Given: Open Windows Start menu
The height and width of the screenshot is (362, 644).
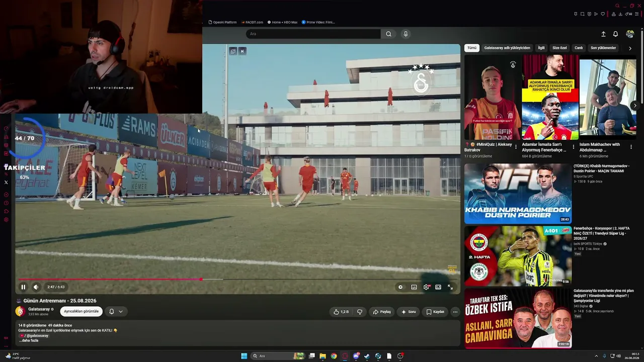Looking at the screenshot, I should pos(244,356).
